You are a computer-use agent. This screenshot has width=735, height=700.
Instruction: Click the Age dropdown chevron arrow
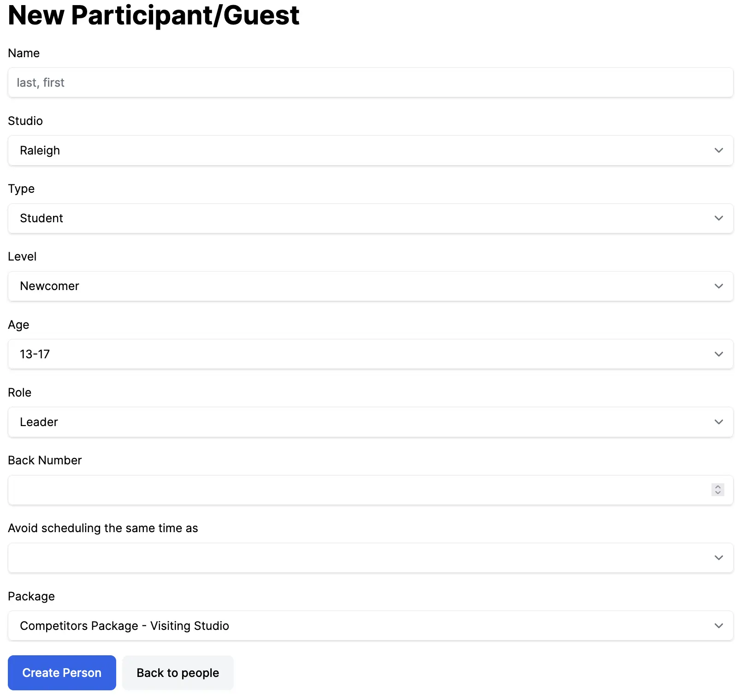pos(718,354)
